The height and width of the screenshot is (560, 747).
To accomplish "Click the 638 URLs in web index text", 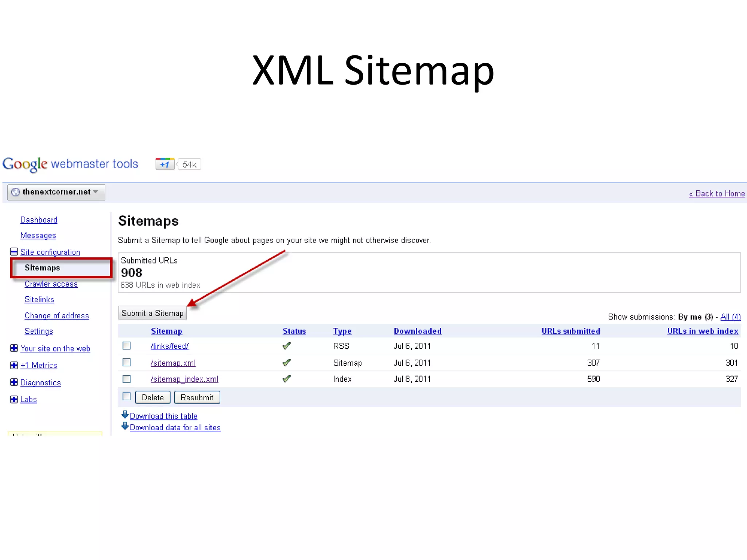I will pyautogui.click(x=160, y=285).
